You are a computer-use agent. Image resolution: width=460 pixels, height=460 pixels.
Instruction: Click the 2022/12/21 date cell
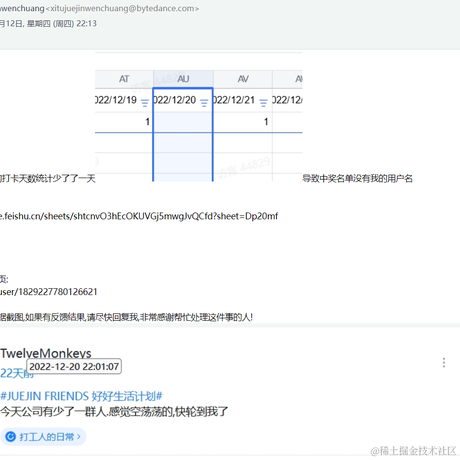(x=243, y=100)
